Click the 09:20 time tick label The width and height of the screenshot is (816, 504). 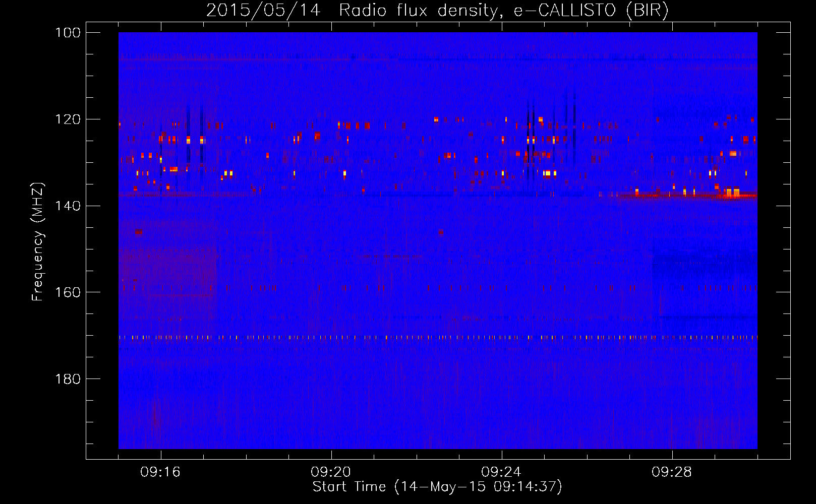click(x=331, y=472)
